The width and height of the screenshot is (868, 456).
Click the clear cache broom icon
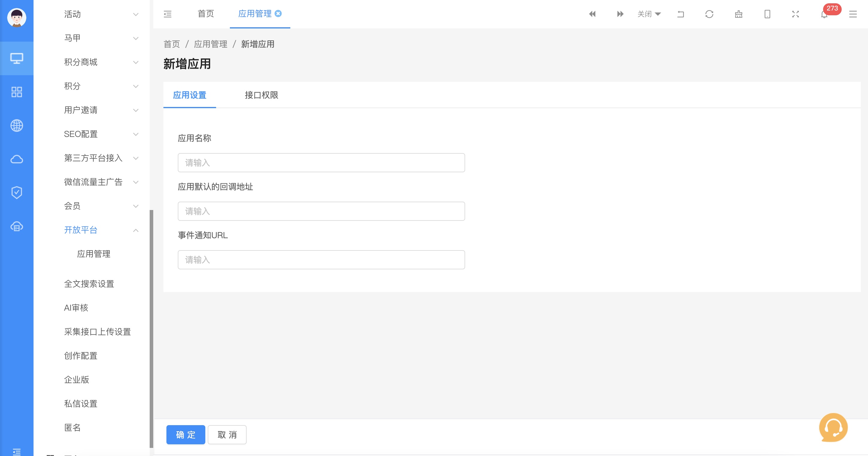pyautogui.click(x=738, y=14)
